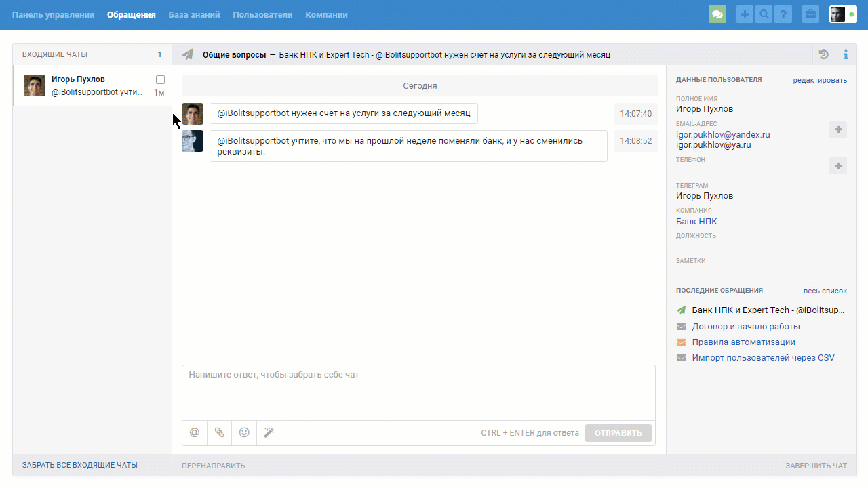This screenshot has width=868, height=488.
Task: Click customer avatar beside first message
Action: 193,114
